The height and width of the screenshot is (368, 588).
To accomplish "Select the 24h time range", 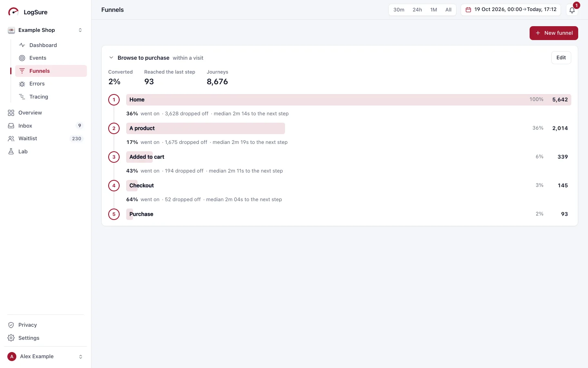I will click(x=417, y=10).
